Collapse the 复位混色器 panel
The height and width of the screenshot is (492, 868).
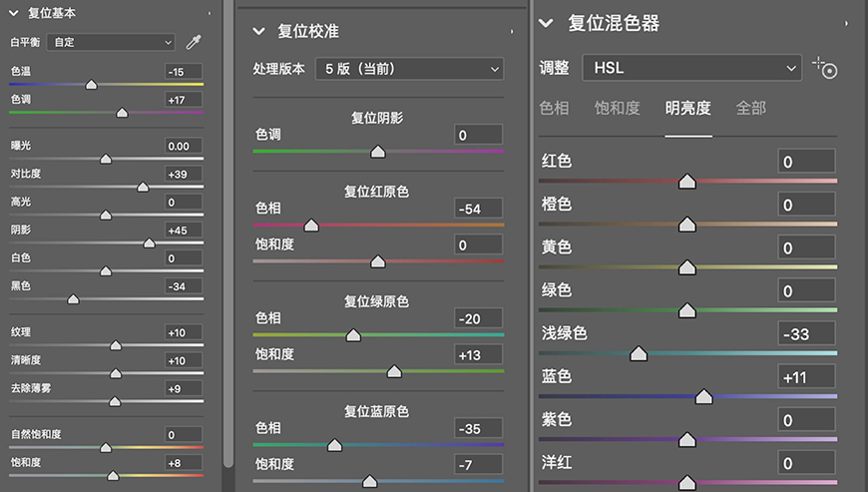pyautogui.click(x=546, y=23)
